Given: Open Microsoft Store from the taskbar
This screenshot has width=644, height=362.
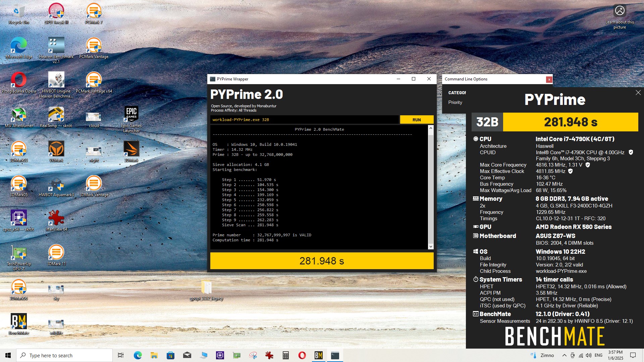Looking at the screenshot, I should [x=170, y=355].
